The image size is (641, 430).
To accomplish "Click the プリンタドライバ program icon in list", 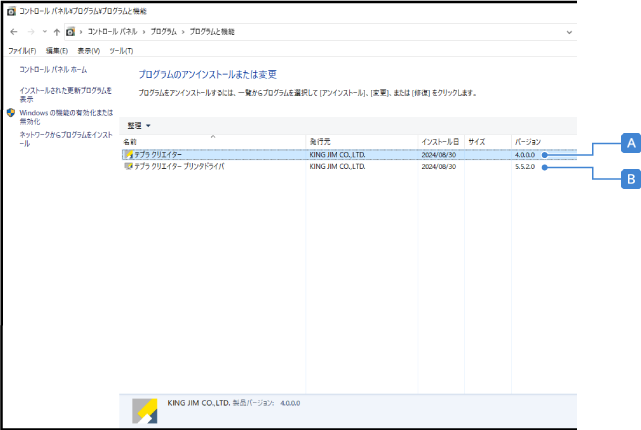I will click(x=128, y=167).
